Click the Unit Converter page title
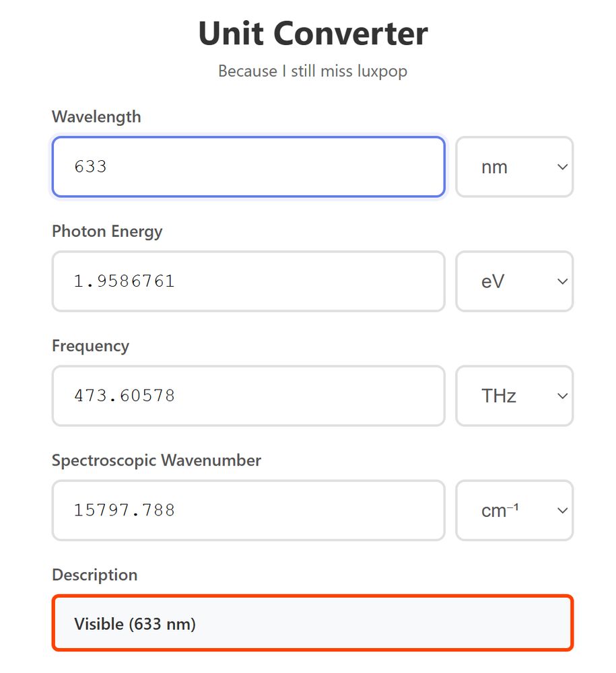The height and width of the screenshot is (673, 616). tap(312, 33)
